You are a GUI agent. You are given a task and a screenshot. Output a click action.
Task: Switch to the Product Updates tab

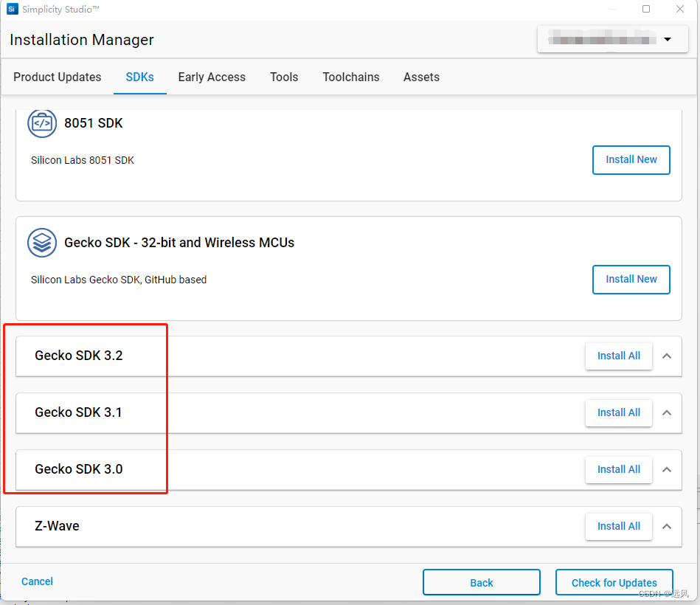pos(57,77)
